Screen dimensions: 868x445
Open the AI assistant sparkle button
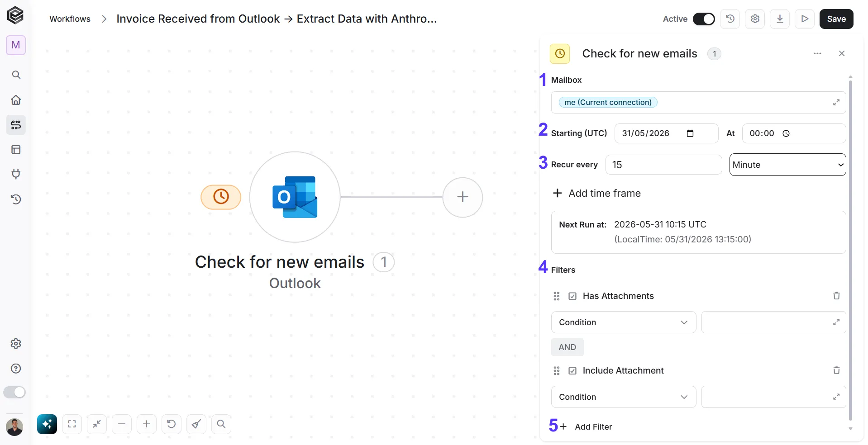pyautogui.click(x=47, y=424)
